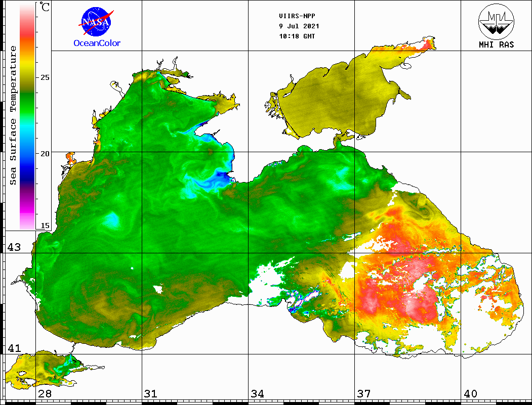This screenshot has height=405, width=532.
Task: Click the Sea Surface Temperature axis title
Action: click(13, 115)
